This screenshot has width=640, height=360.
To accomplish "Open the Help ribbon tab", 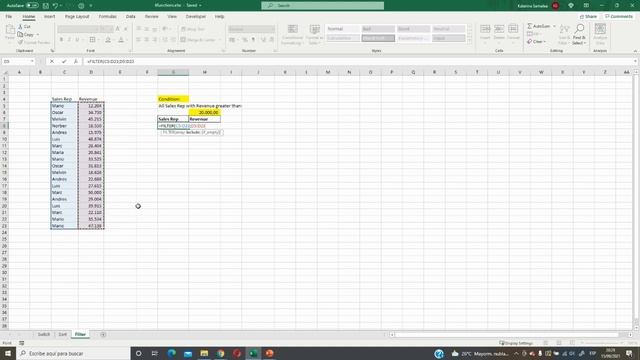I will click(x=220, y=16).
